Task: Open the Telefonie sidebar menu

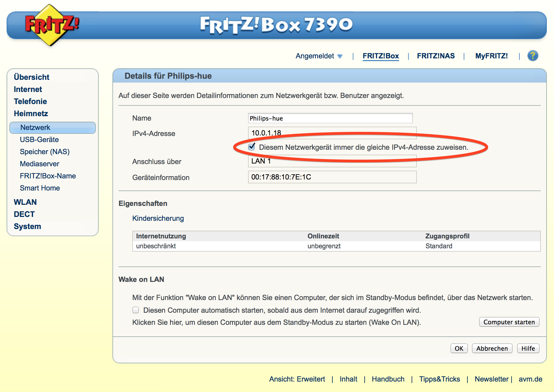Action: coord(30,101)
